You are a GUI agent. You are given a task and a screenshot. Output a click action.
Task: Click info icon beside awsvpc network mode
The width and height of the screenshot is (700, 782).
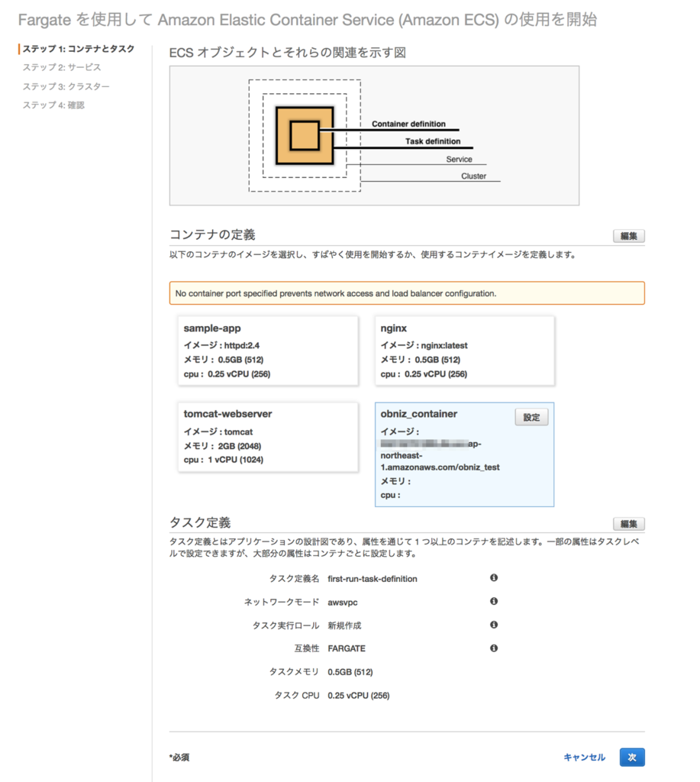[494, 601]
